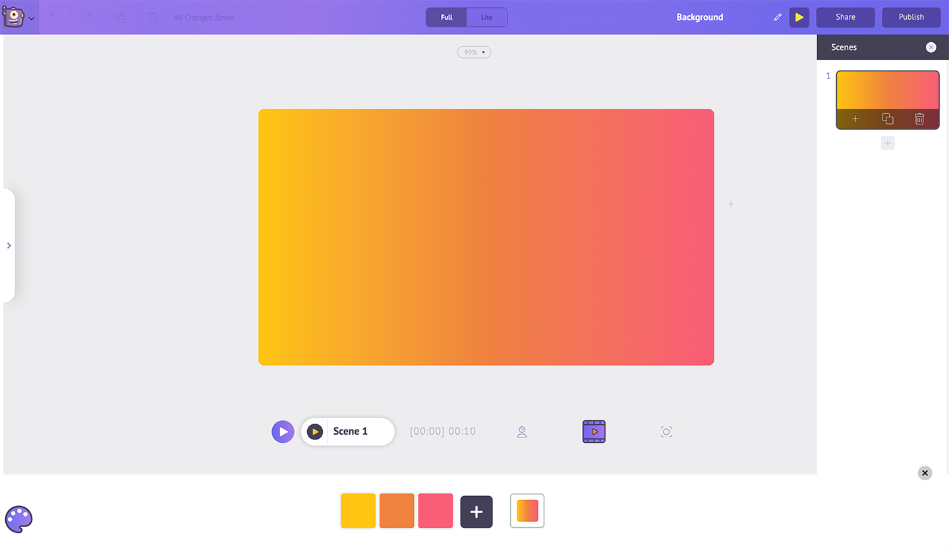Expand the left side panel arrow
The width and height of the screenshot is (949, 560).
tap(9, 246)
